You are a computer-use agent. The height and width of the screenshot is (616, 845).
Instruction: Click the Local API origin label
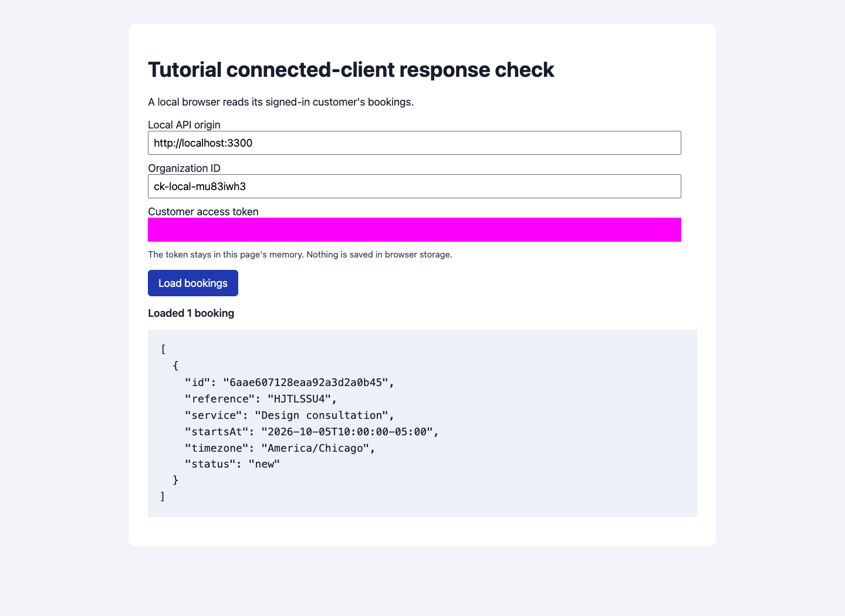(x=184, y=124)
